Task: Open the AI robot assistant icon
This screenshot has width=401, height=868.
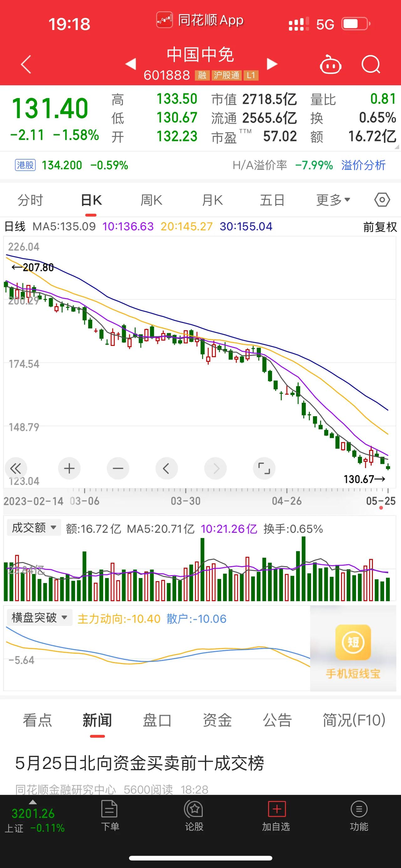Action: (330, 64)
